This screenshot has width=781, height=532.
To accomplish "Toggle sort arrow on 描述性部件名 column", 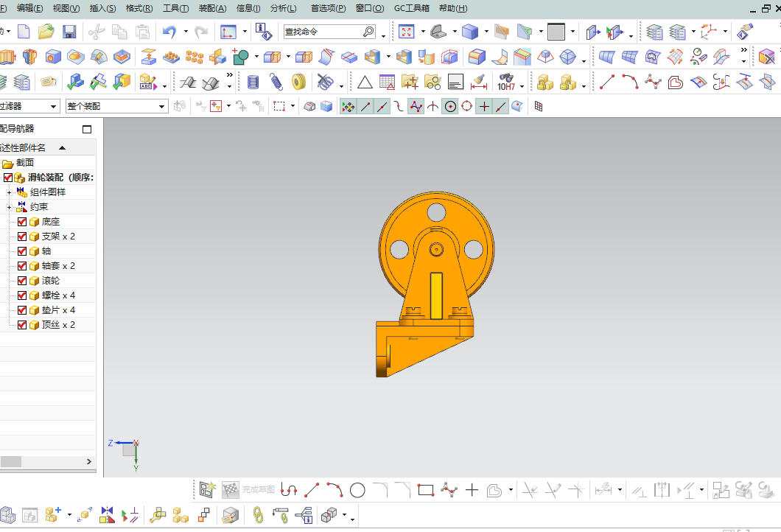I will coord(63,148).
